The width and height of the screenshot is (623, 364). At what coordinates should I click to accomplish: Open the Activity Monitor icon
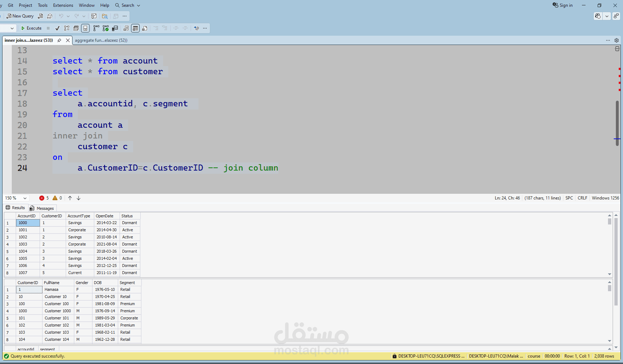(94, 16)
